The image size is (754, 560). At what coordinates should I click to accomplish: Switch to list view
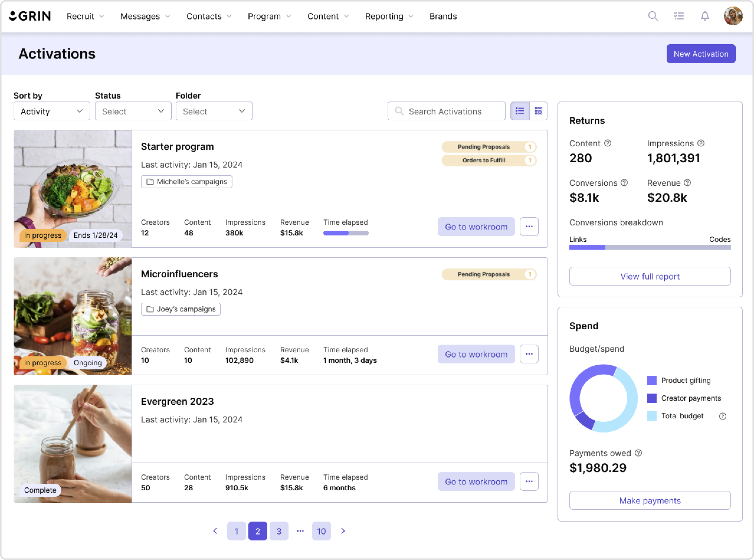tap(520, 111)
